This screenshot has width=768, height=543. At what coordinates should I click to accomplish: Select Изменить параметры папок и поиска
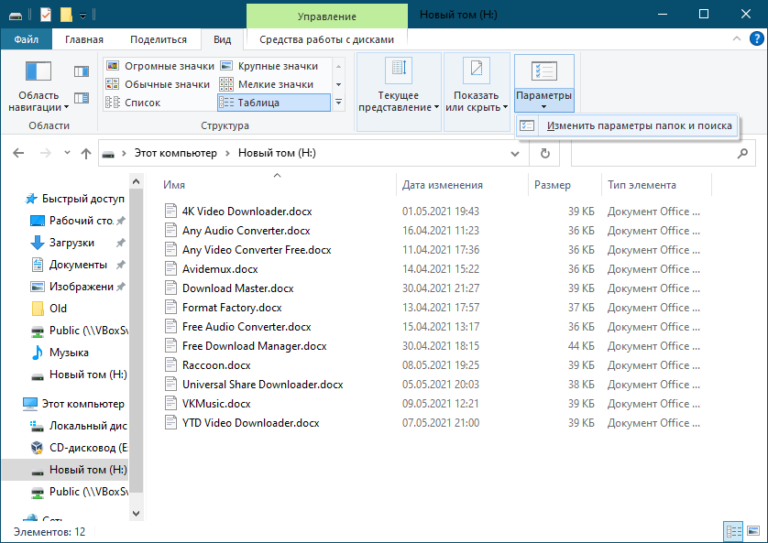[x=627, y=126]
